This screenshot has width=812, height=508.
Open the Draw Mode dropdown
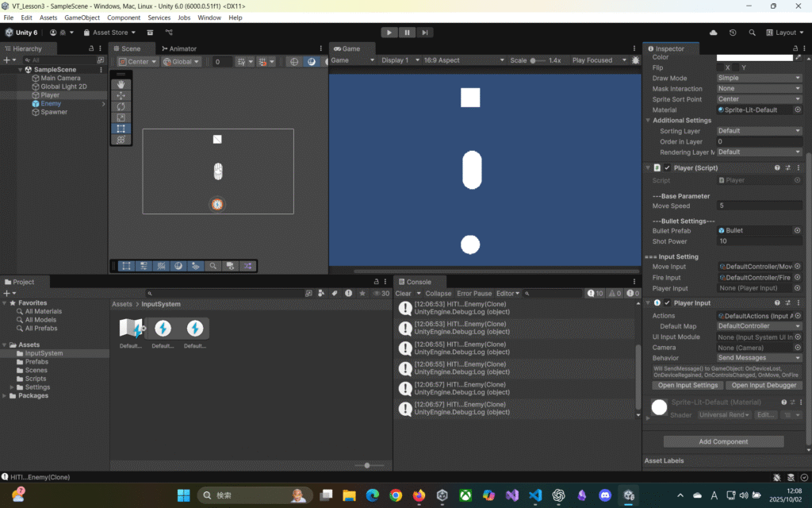tap(759, 78)
